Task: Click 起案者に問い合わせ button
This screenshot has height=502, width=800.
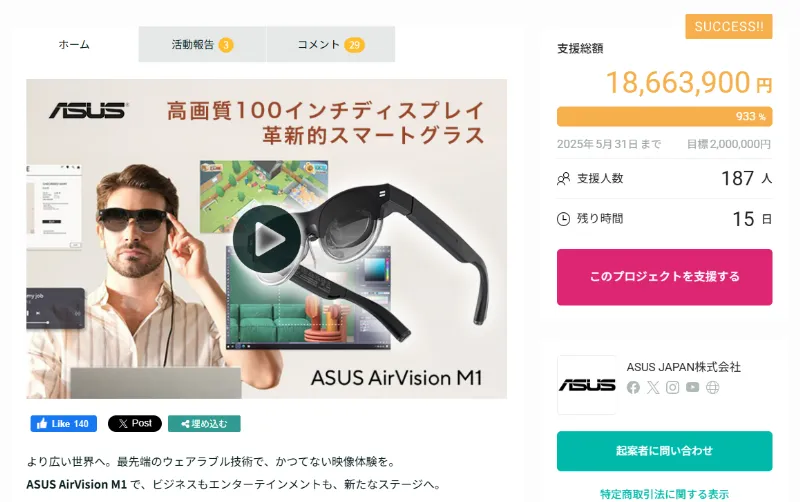Action: point(664,451)
